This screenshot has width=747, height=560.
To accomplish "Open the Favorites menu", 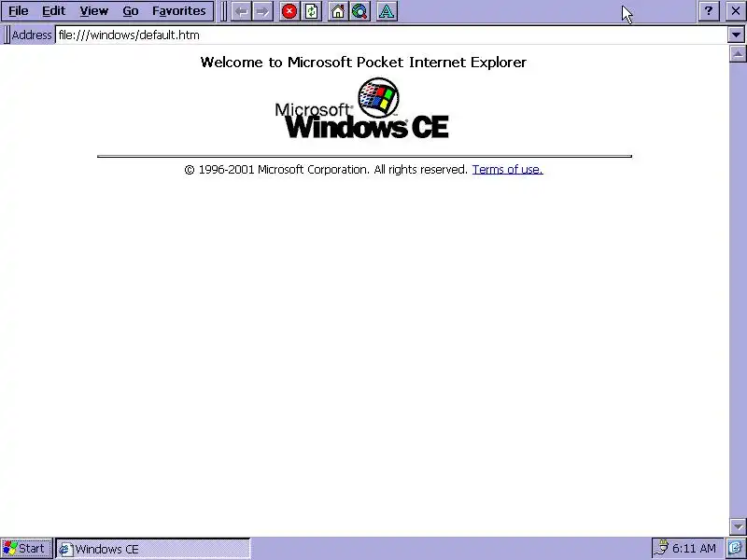I will click(178, 11).
